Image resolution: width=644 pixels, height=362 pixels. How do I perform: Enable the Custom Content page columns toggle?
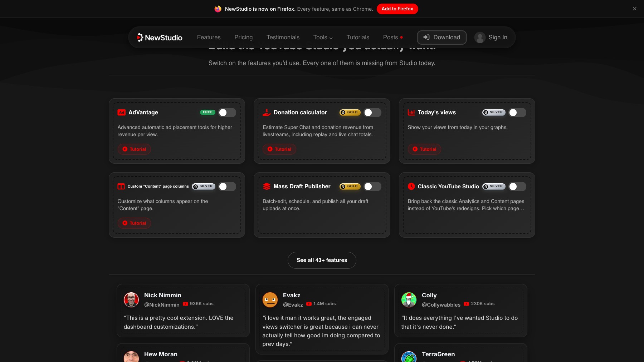tap(227, 187)
